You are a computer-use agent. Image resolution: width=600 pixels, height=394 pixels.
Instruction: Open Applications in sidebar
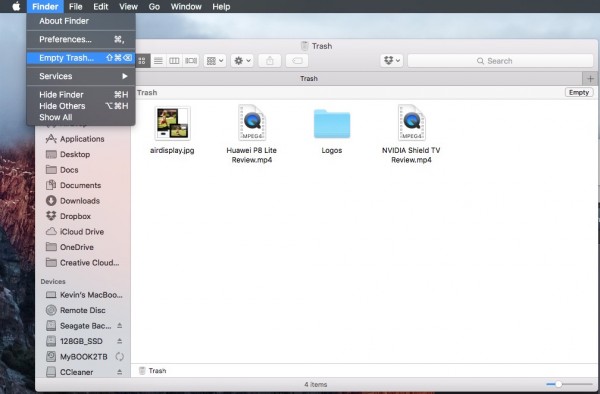82,139
